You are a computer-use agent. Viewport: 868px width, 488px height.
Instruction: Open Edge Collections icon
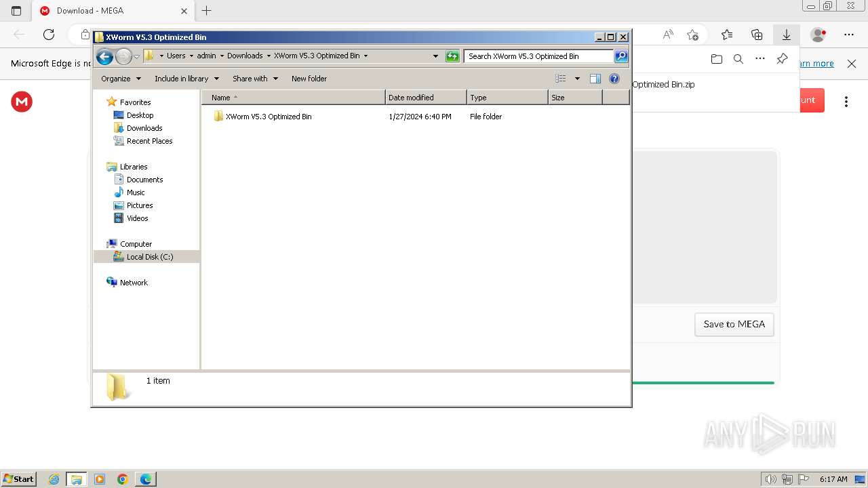click(757, 35)
